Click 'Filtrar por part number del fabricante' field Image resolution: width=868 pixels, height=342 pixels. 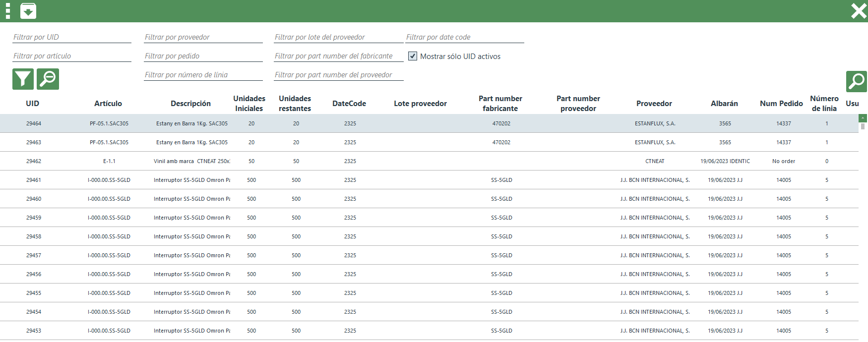click(x=338, y=56)
